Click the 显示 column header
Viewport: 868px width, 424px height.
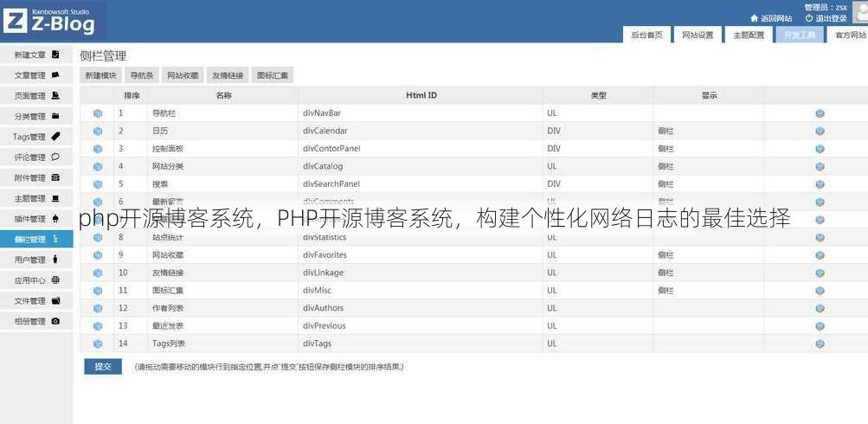pos(709,95)
